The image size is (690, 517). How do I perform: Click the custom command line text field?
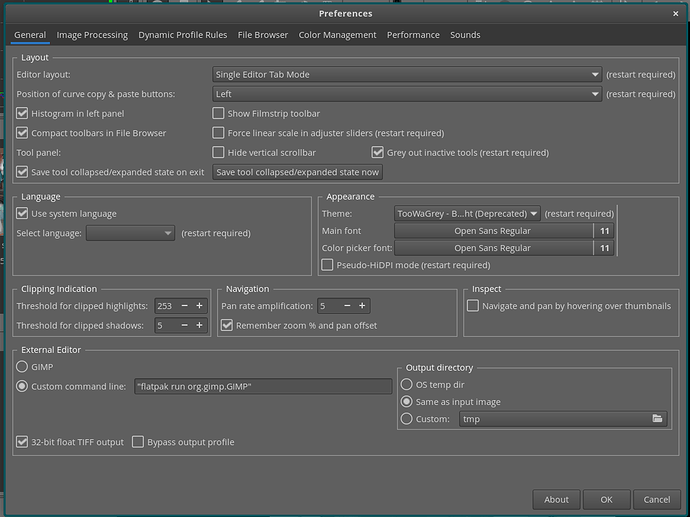point(262,386)
